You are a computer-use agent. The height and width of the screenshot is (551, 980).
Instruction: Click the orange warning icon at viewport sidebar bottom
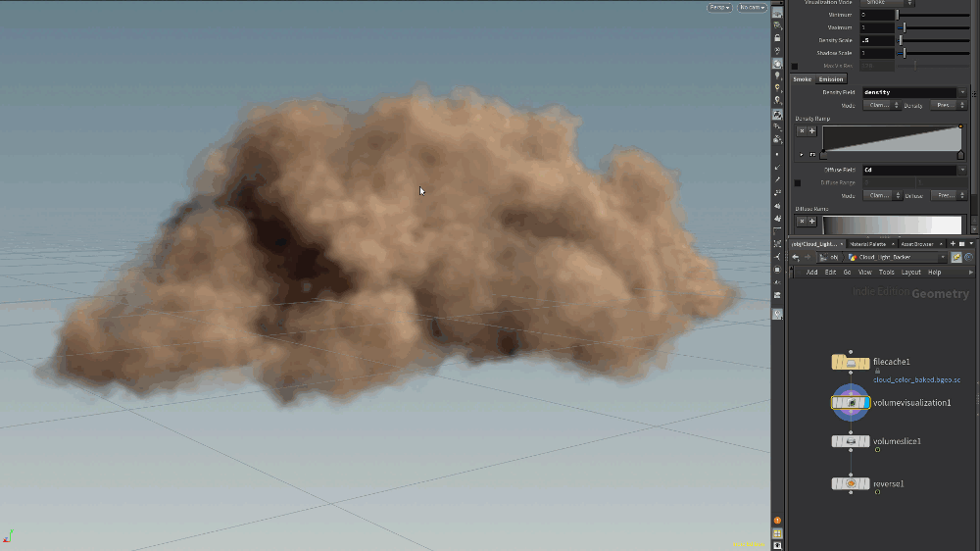point(777,521)
